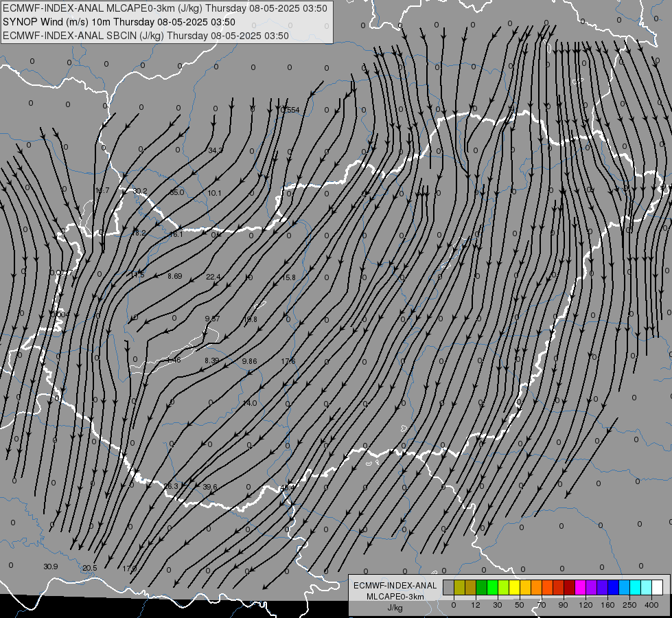The height and width of the screenshot is (618, 672).
Task: Click the 15.8 map value
Action: [288, 278]
